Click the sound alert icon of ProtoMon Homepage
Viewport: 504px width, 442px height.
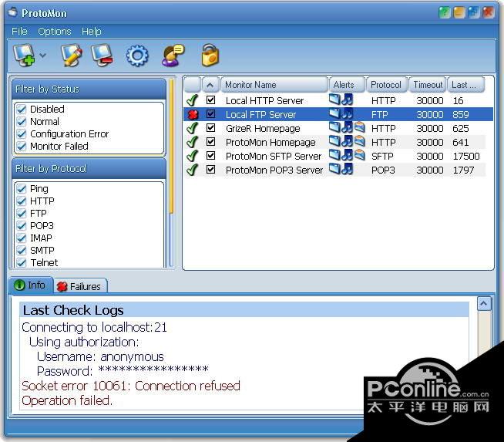point(347,141)
